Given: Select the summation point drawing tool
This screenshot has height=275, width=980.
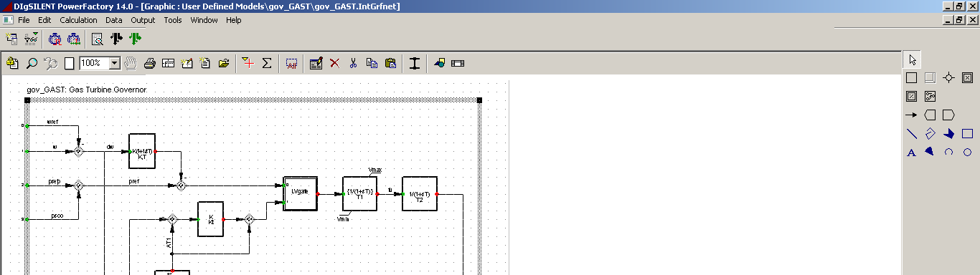Looking at the screenshot, I should click(x=948, y=77).
